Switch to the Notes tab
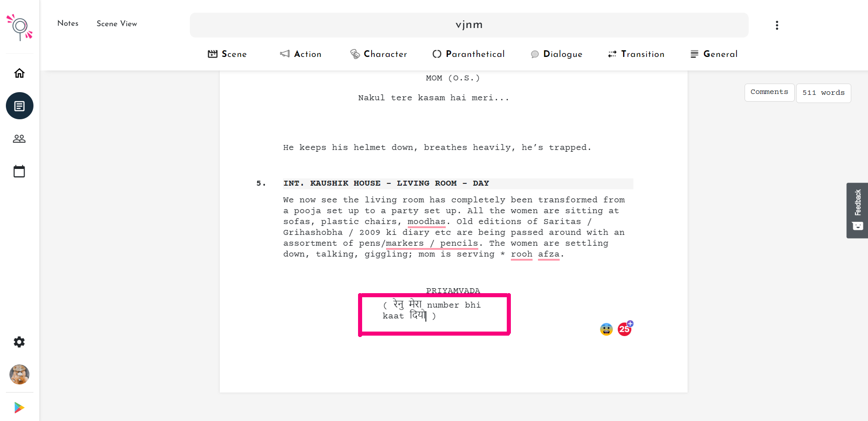The image size is (868, 421). tap(68, 23)
